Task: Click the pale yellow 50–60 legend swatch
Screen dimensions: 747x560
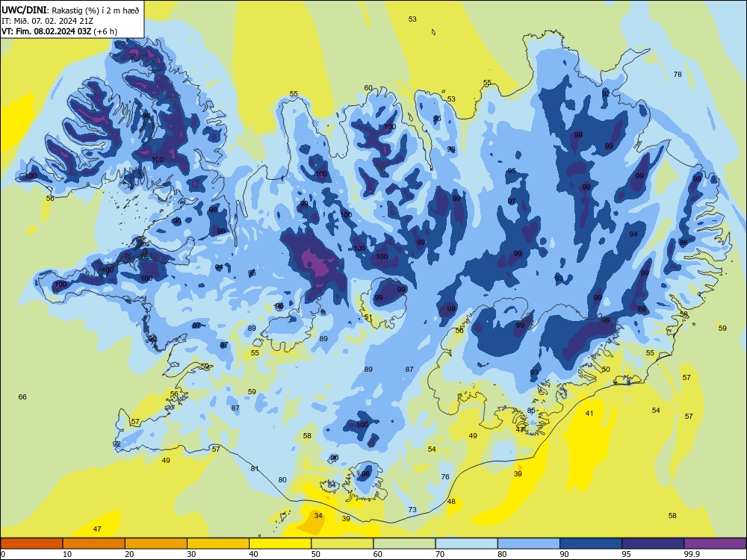Action: (x=342, y=544)
